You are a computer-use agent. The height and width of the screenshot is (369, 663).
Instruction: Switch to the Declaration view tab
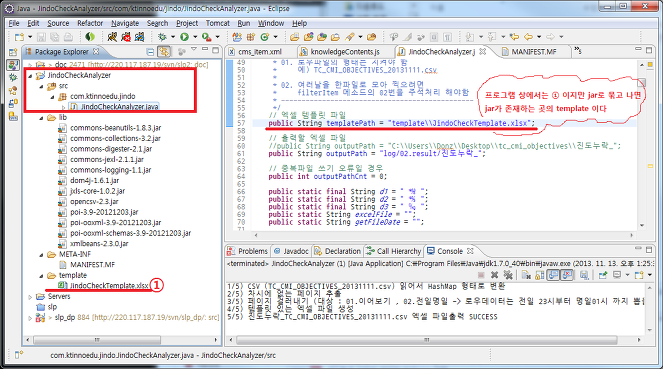click(338, 251)
